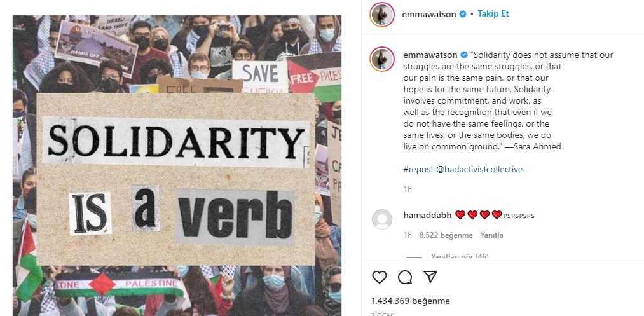Visit @badactivistcollective profile mention
The height and width of the screenshot is (316, 644).
(479, 169)
